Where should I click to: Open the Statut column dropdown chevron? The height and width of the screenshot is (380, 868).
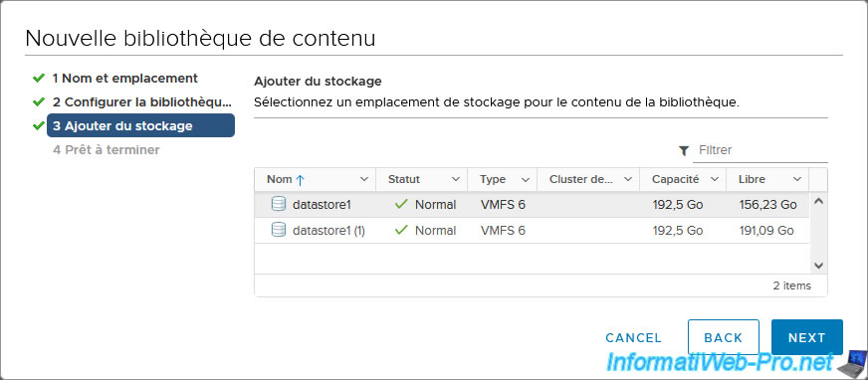click(456, 180)
